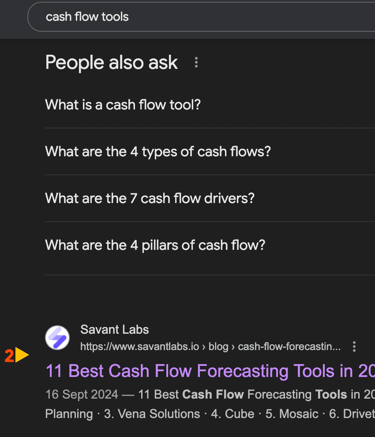Click "Cube" in the result snippet
Viewport: 375px width, 437px height.
tap(239, 414)
